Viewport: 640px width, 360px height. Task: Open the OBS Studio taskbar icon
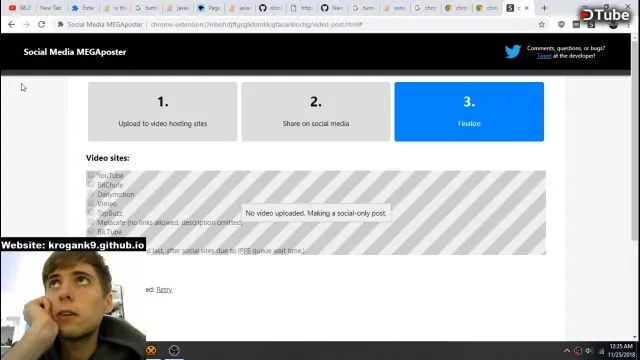click(x=174, y=350)
